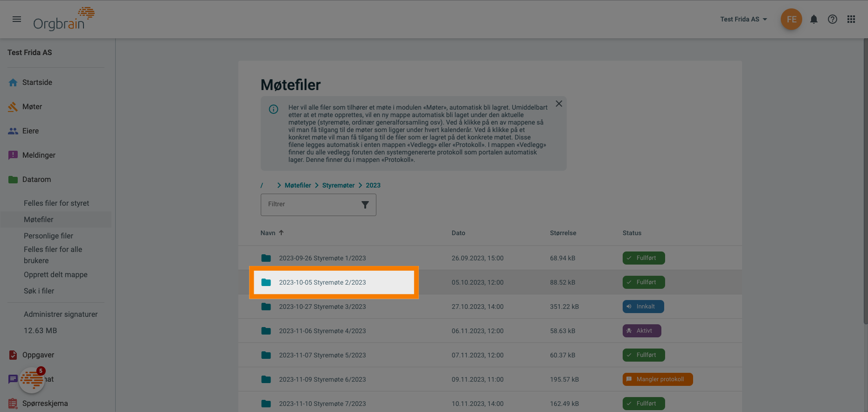The image size is (868, 412).
Task: Click the Størrelse column header
Action: [563, 233]
